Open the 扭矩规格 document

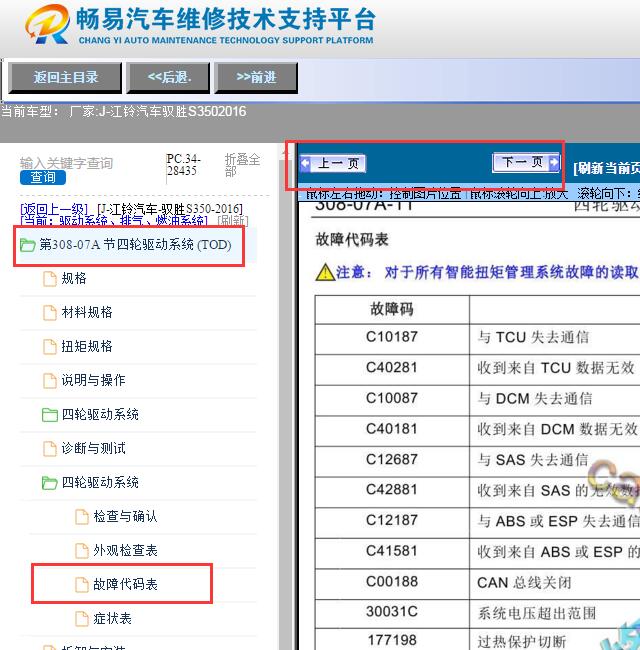click(x=87, y=346)
